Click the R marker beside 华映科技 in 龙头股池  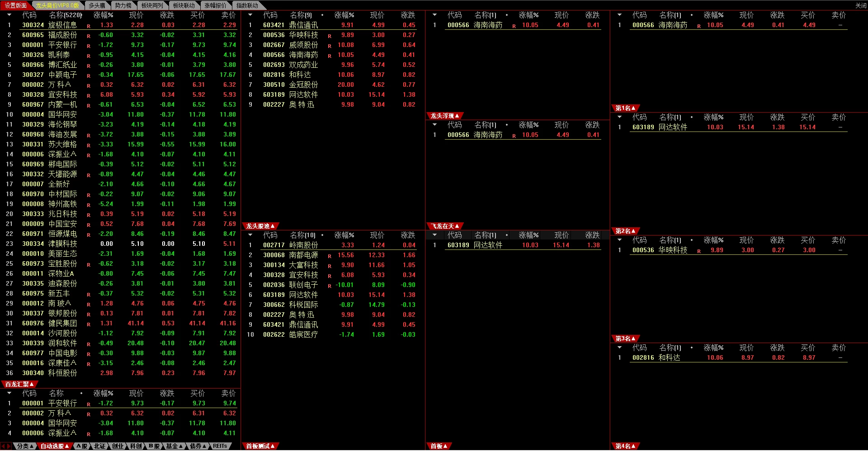pyautogui.click(x=330, y=36)
